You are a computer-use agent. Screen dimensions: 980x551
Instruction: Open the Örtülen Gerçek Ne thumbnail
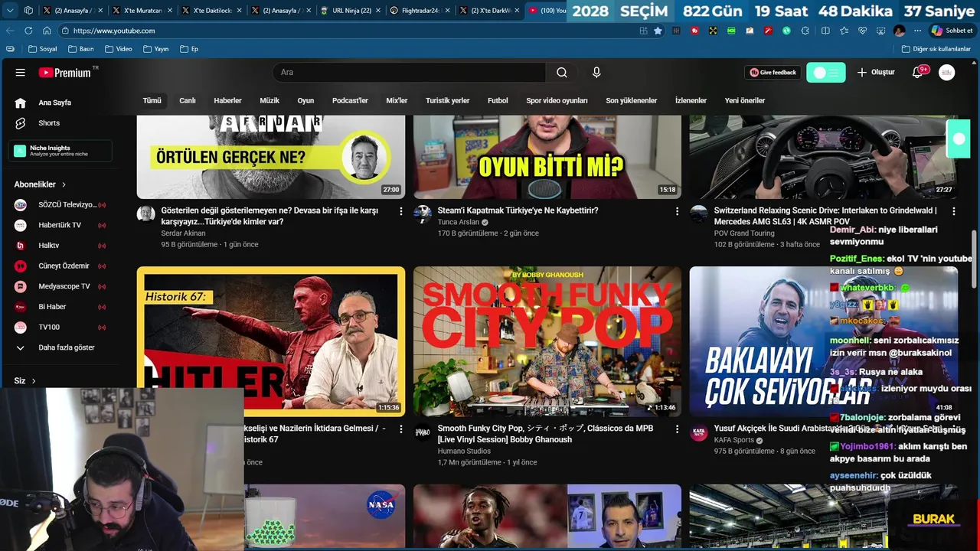(x=271, y=157)
